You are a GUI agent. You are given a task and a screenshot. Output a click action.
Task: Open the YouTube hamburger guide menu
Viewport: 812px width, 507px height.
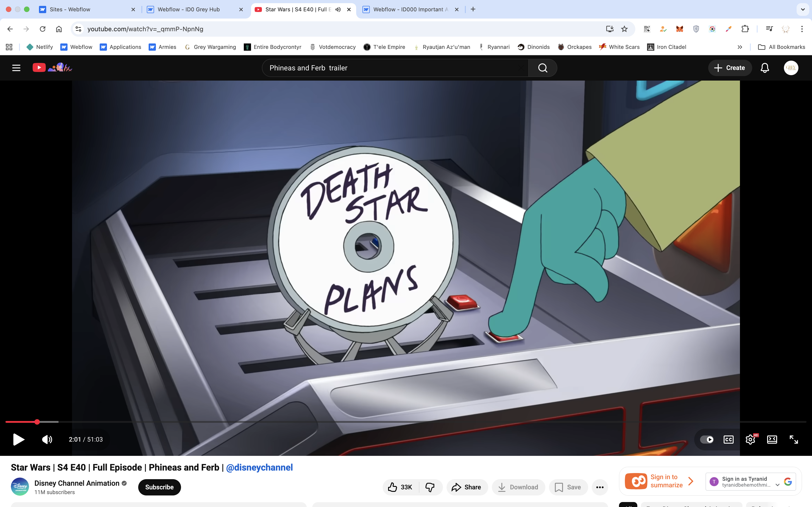click(x=16, y=68)
